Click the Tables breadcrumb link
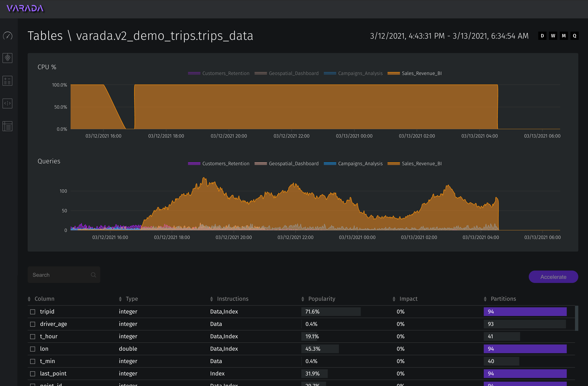This screenshot has height=386, width=588. pos(45,36)
